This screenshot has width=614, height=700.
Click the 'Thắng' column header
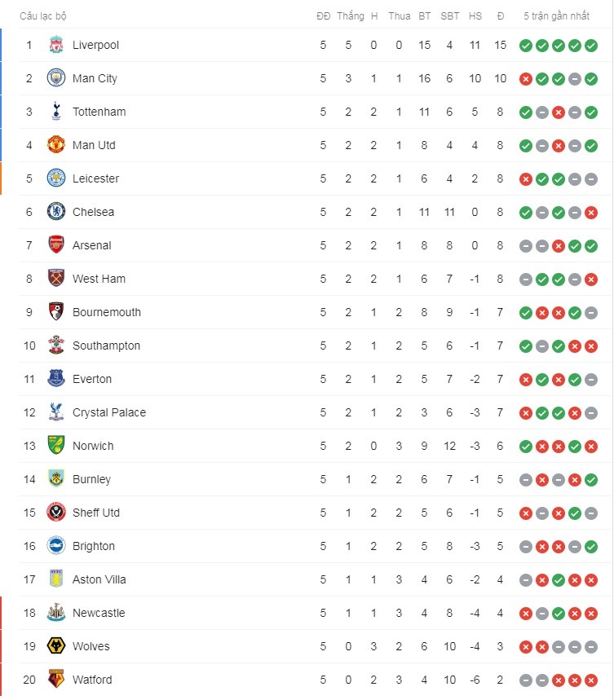(350, 16)
